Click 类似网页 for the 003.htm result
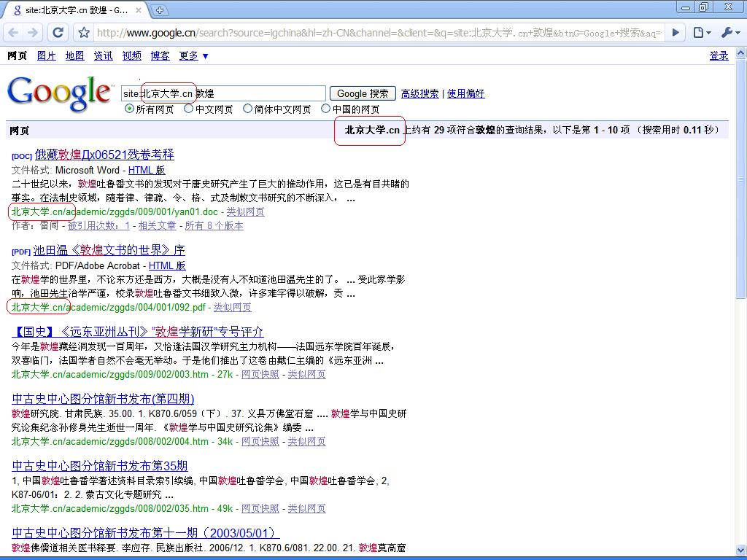 click(307, 374)
